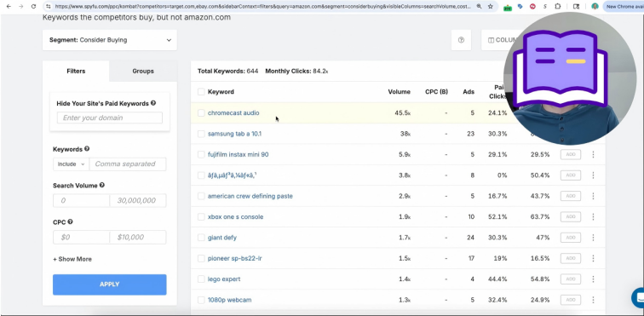Click the browser forward arrow
The width and height of the screenshot is (644, 316).
(21, 7)
